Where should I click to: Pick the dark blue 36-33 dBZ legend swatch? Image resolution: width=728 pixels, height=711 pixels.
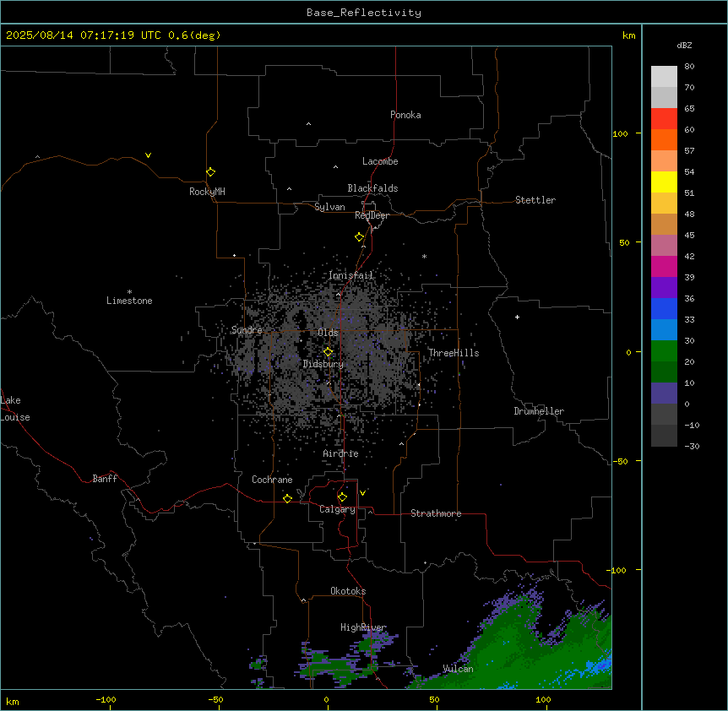pos(664,308)
